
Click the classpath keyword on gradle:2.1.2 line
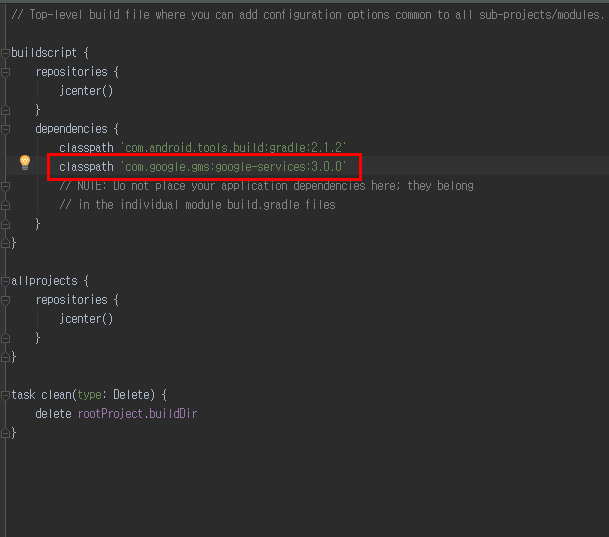click(x=86, y=148)
